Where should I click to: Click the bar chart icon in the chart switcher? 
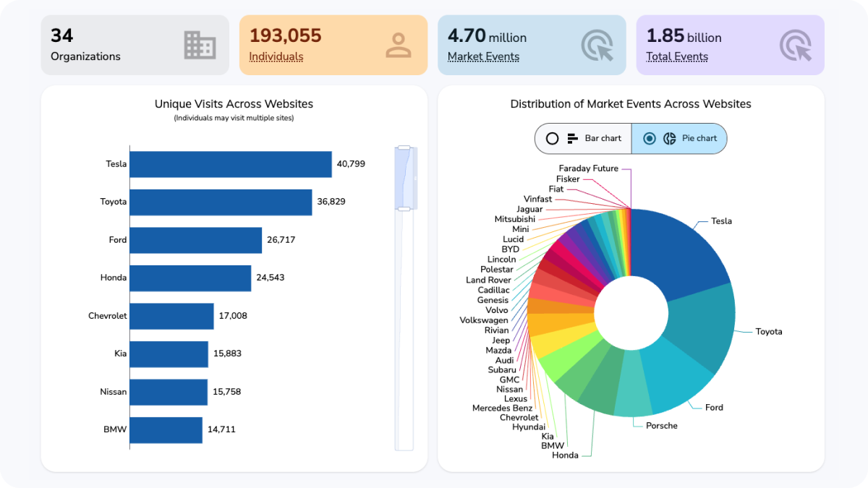573,138
